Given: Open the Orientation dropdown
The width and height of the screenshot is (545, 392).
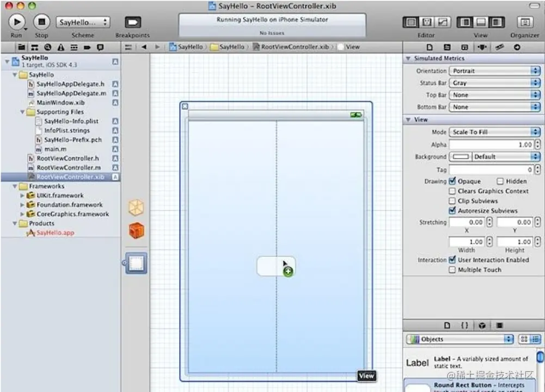Looking at the screenshot, I should tap(495, 71).
